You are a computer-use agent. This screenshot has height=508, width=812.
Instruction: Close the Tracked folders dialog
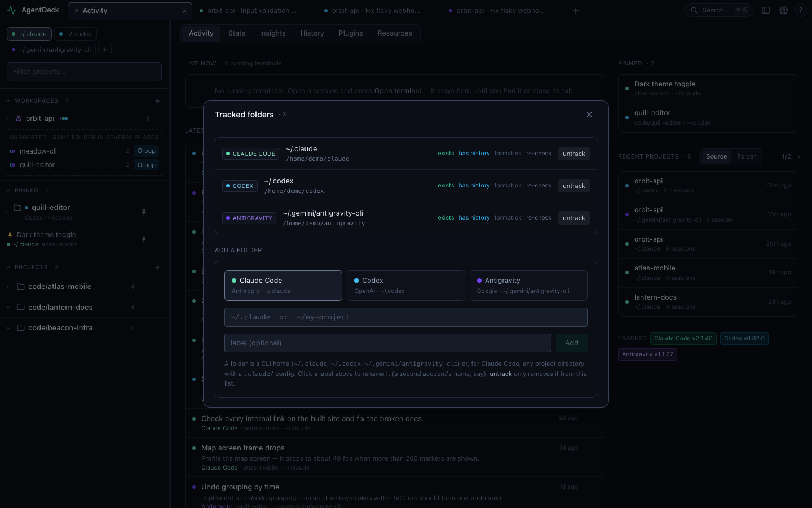pyautogui.click(x=589, y=115)
